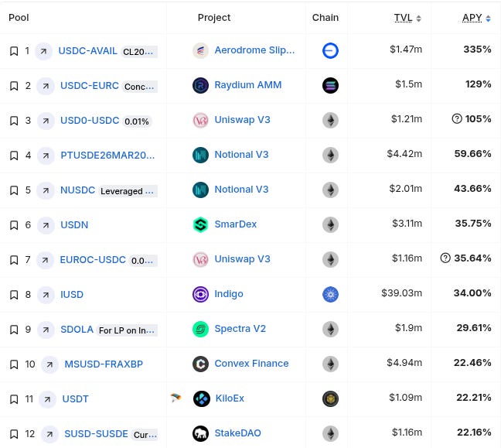Open external link arrow for SUSD-SUSDE
The width and height of the screenshot is (501, 448).
[49, 434]
